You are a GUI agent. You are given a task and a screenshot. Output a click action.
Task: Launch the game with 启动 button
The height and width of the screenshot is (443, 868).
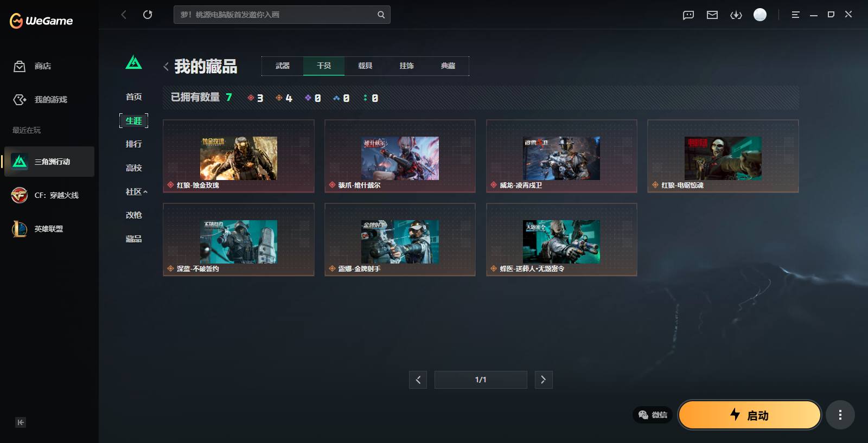pyautogui.click(x=750, y=415)
